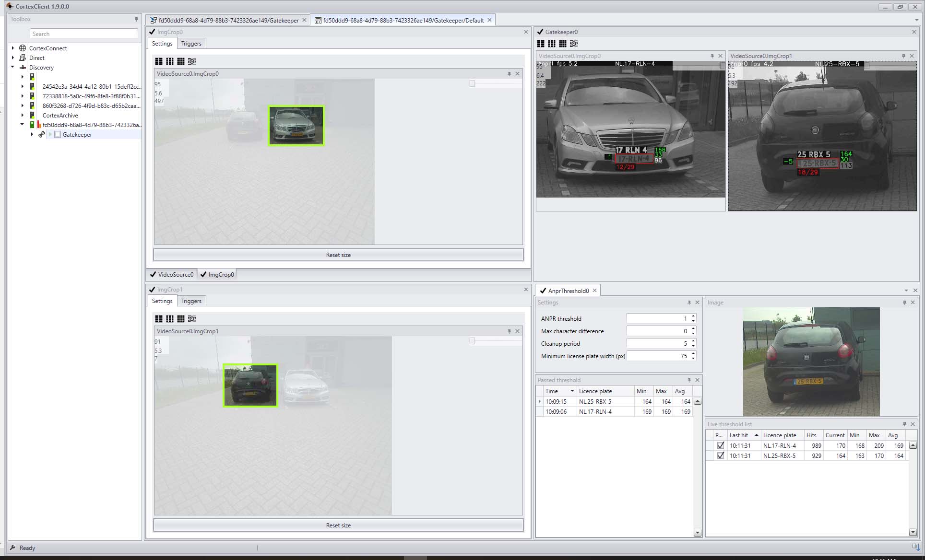Open the Time column sort dropdown arrow

(x=572, y=391)
